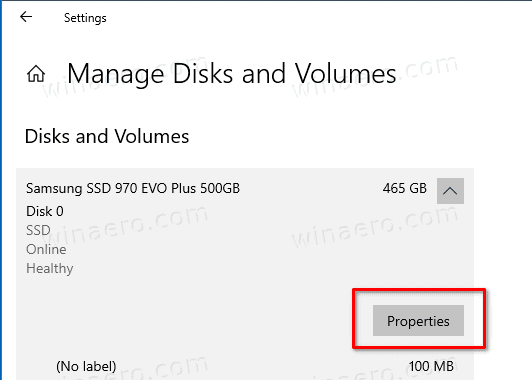Click the Disk 0 label
The width and height of the screenshot is (532, 380).
45,211
